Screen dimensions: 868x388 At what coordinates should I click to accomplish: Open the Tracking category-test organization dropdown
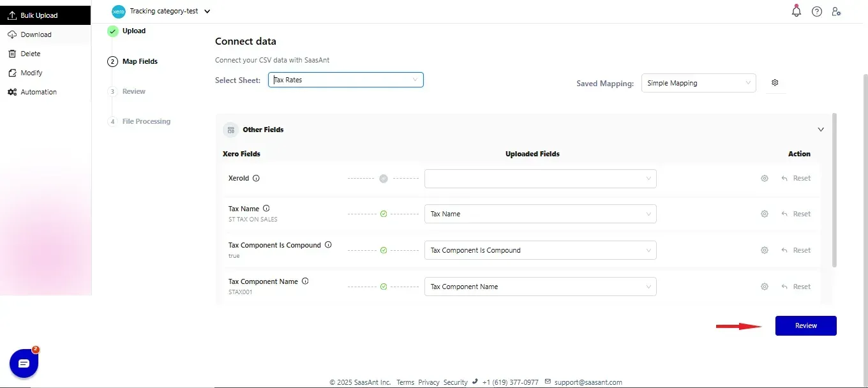[x=170, y=11]
